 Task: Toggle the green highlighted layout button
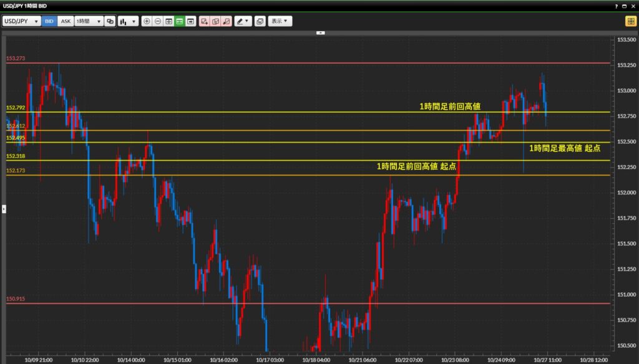click(179, 21)
